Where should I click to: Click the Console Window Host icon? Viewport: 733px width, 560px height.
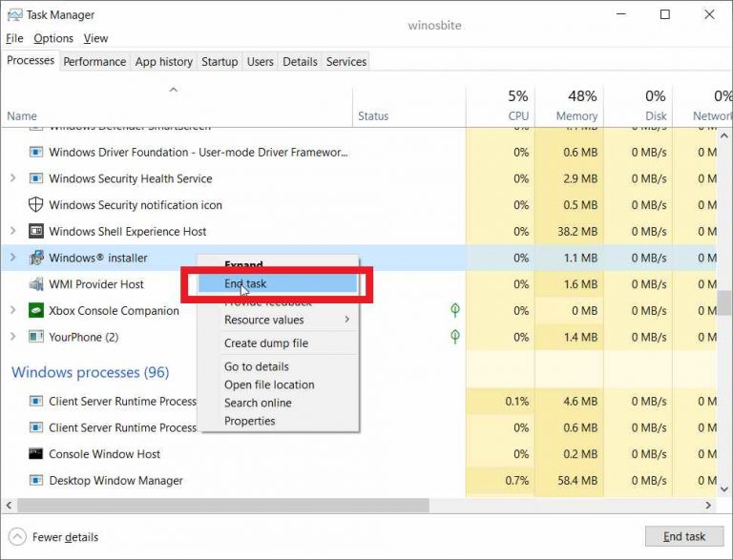tap(36, 454)
